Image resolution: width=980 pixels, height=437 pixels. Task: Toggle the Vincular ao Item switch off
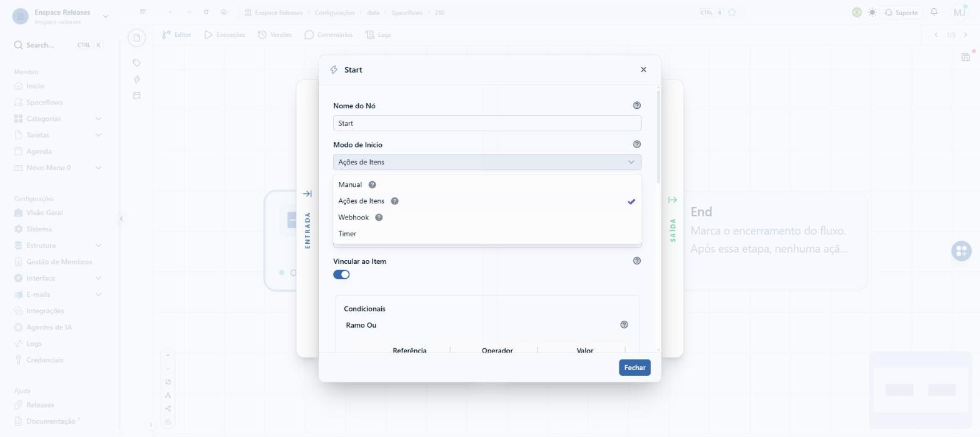pos(341,274)
